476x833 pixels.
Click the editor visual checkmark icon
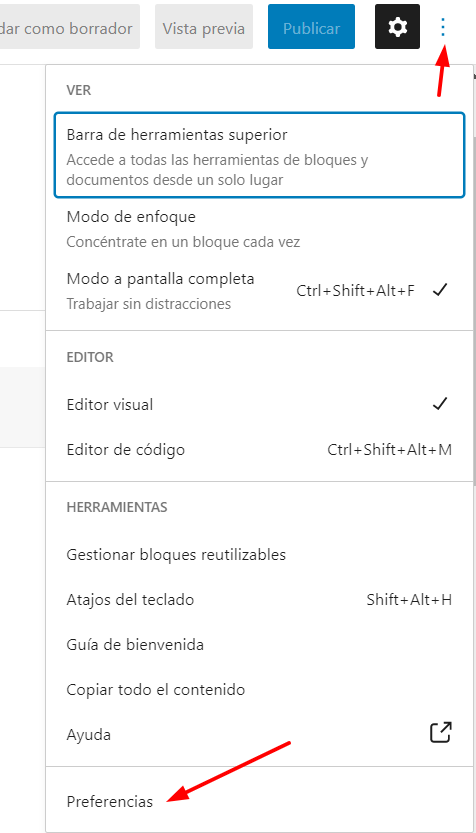440,404
